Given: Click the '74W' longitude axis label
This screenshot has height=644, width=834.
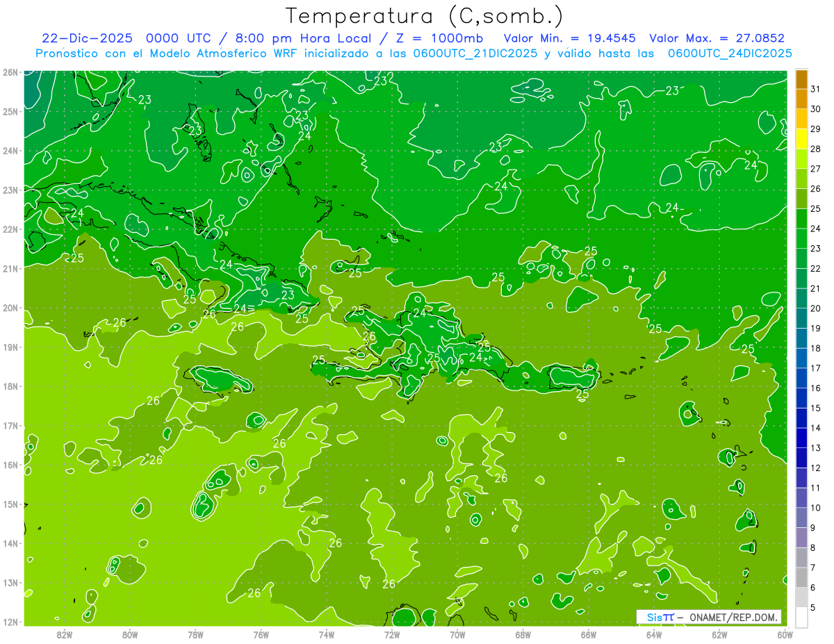Looking at the screenshot, I should point(326,634).
